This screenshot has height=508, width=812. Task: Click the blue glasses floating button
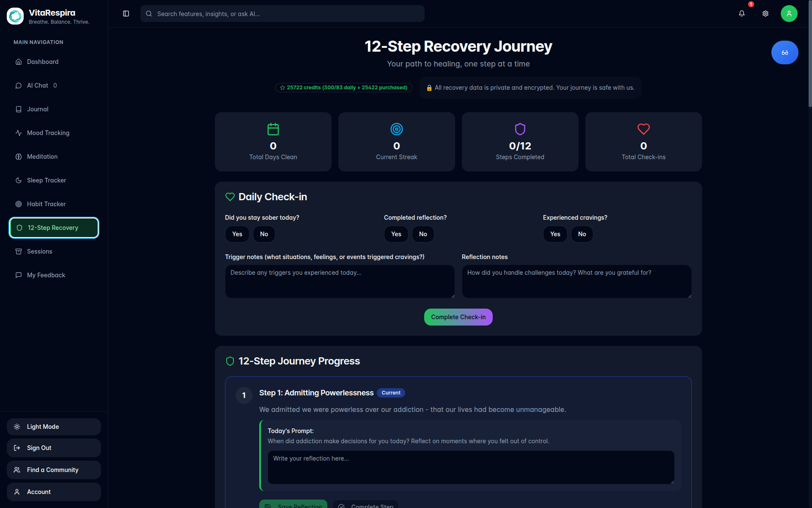(x=785, y=52)
